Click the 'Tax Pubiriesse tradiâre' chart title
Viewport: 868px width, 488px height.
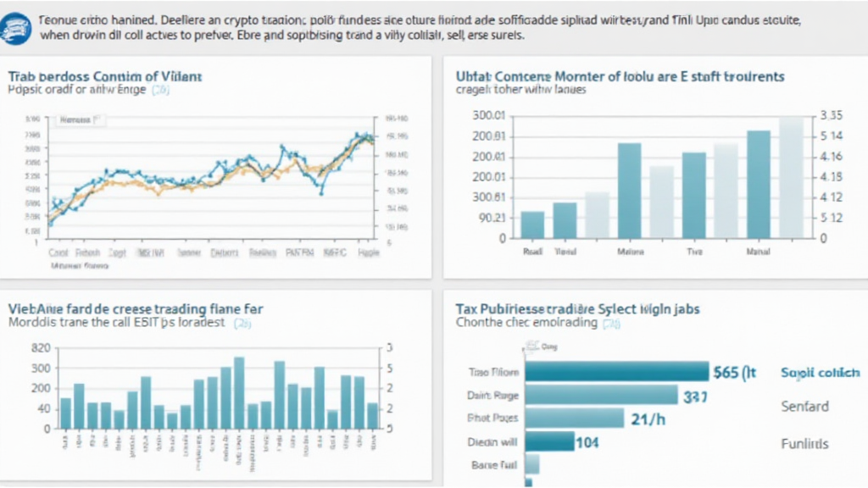pyautogui.click(x=577, y=309)
